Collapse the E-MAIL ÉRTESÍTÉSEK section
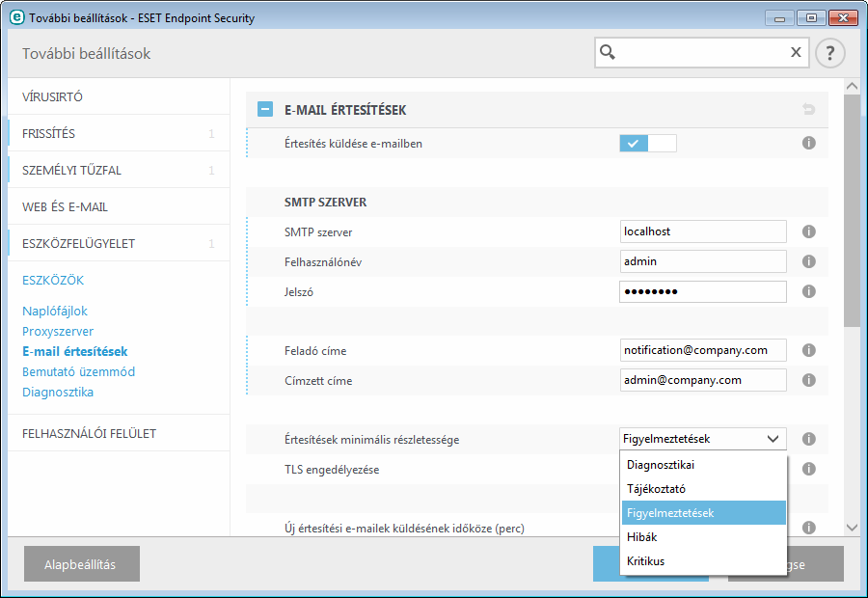The image size is (868, 598). [265, 109]
